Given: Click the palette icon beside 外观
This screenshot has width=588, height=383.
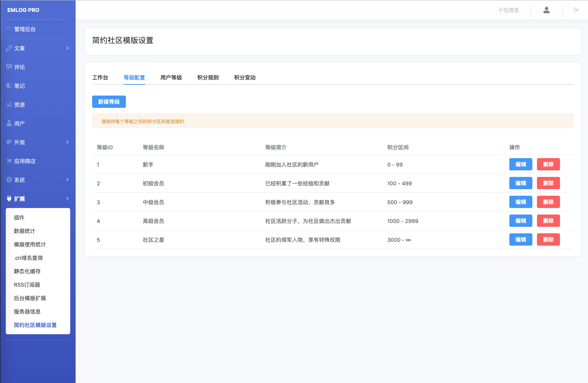Looking at the screenshot, I should [x=9, y=142].
